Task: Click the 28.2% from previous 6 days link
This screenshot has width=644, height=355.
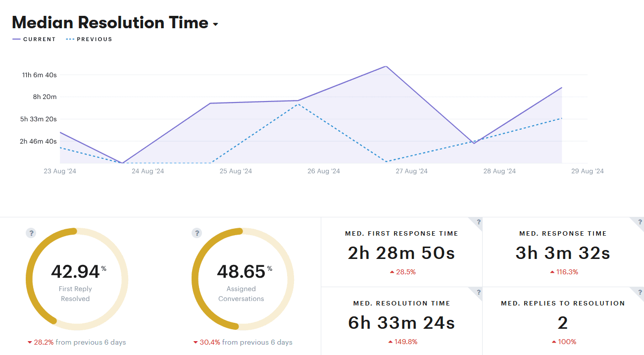Action: [x=77, y=342]
